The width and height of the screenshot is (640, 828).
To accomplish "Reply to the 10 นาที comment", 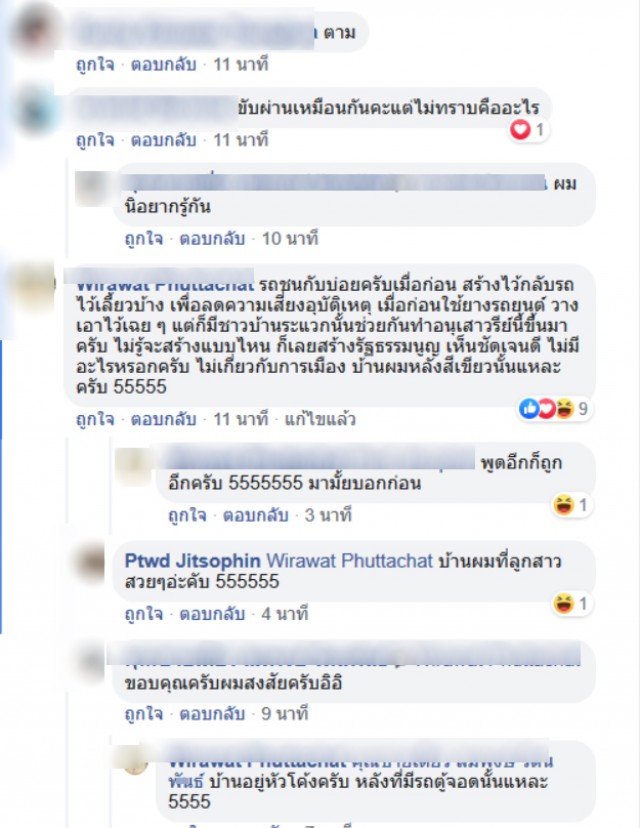I will (x=212, y=239).
